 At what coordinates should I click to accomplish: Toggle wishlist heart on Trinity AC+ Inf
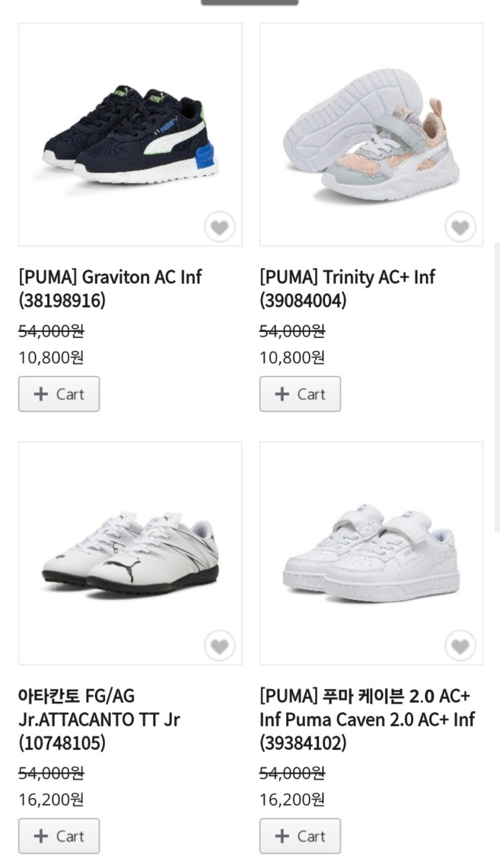pos(460,228)
